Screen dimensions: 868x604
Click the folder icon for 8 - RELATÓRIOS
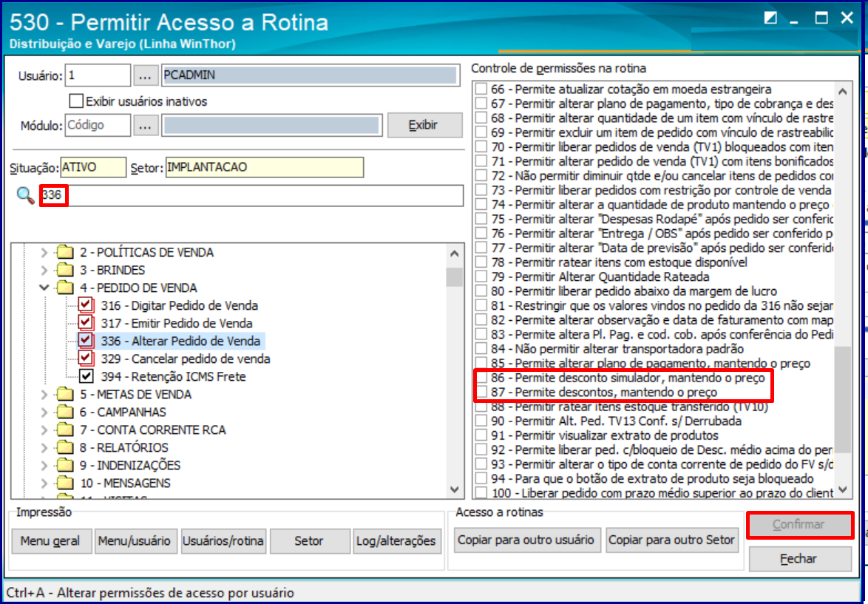point(65,447)
